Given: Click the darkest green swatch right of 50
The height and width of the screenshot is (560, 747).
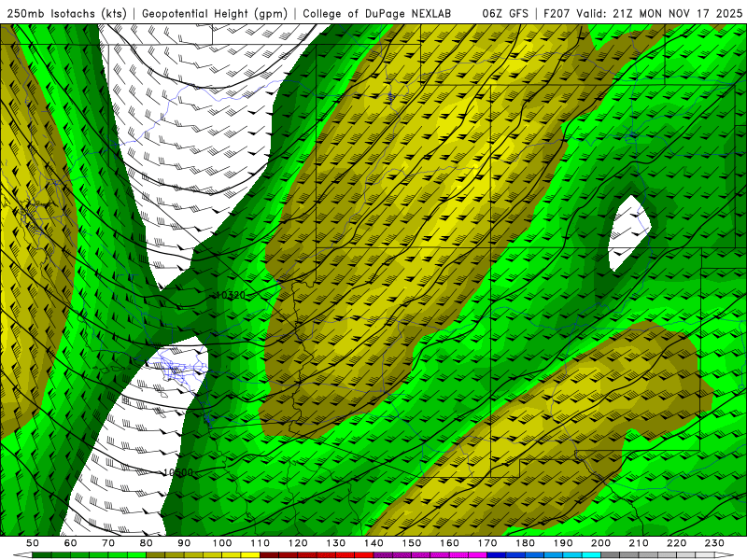Looking at the screenshot, I should 42,555.
